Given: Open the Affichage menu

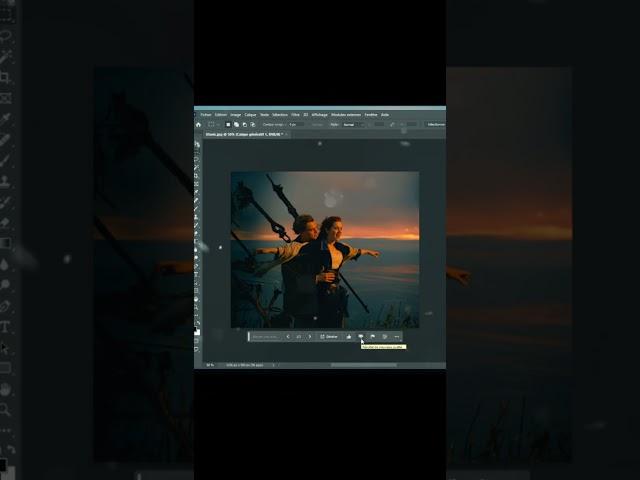Looking at the screenshot, I should coord(320,115).
